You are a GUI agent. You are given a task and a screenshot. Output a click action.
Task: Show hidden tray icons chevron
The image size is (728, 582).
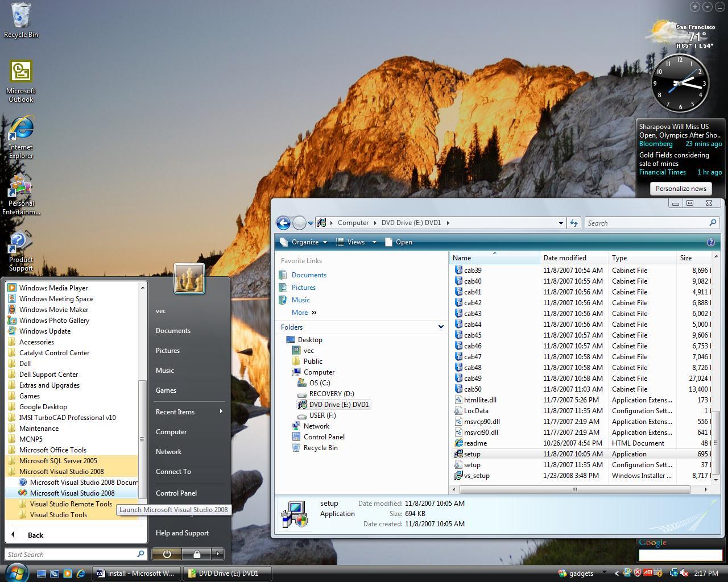pyautogui.click(x=617, y=573)
